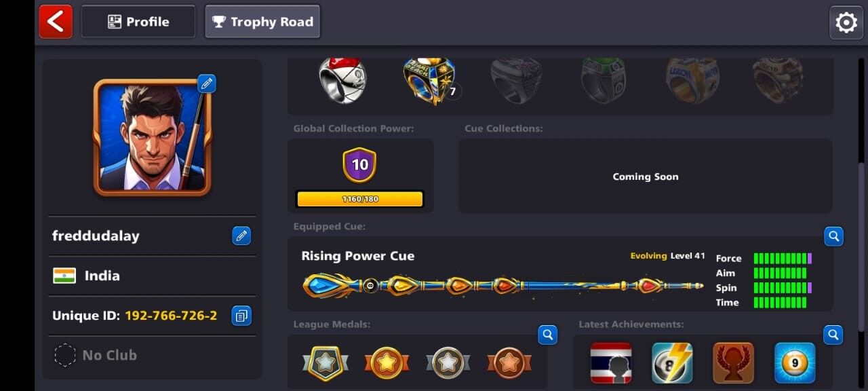The width and height of the screenshot is (868, 391).
Task: Open the Latest Achievements magnifier
Action: (x=833, y=334)
